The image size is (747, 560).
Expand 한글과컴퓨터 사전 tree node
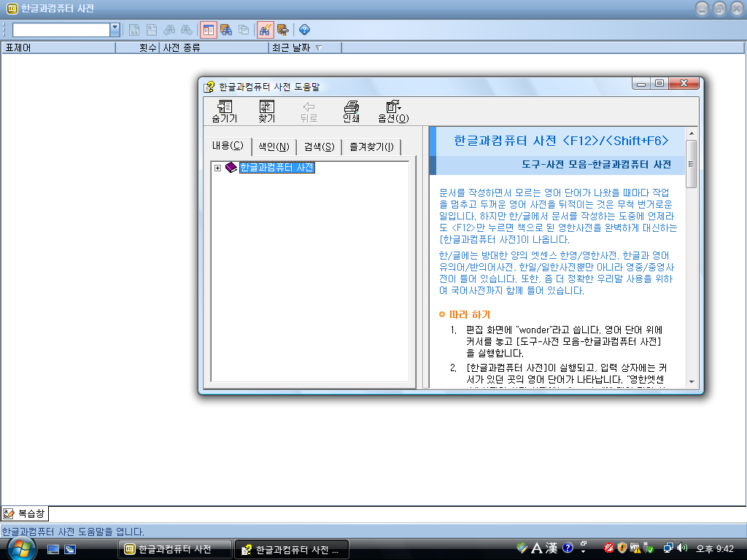217,168
